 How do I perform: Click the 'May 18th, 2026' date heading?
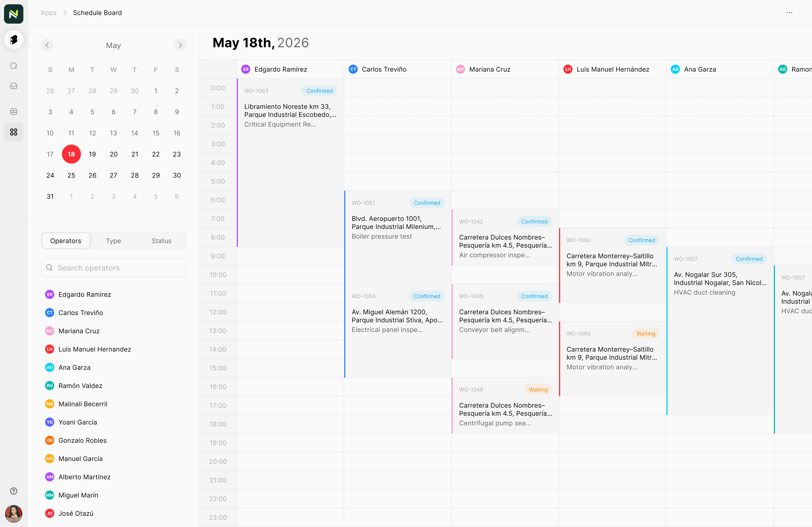[x=261, y=43]
